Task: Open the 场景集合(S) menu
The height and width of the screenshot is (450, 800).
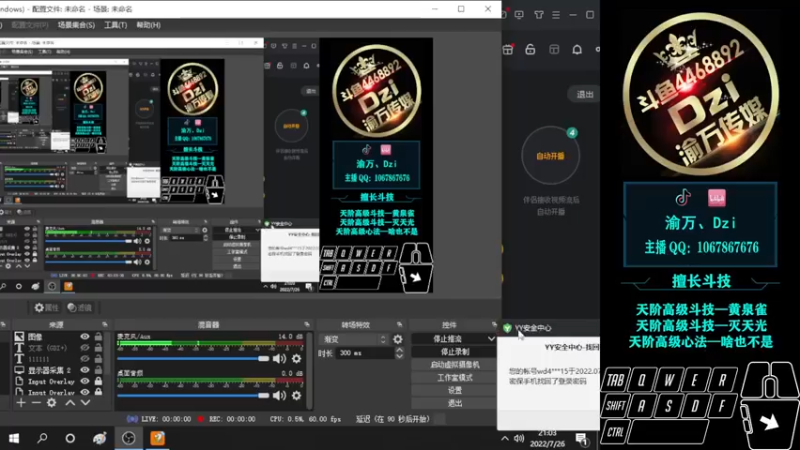Action: [76, 24]
